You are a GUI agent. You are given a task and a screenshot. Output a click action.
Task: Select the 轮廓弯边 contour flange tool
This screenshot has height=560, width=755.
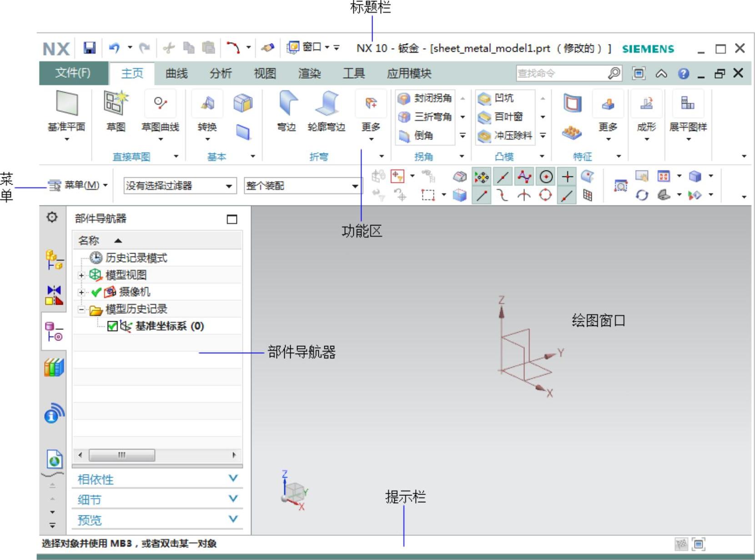[x=326, y=103]
